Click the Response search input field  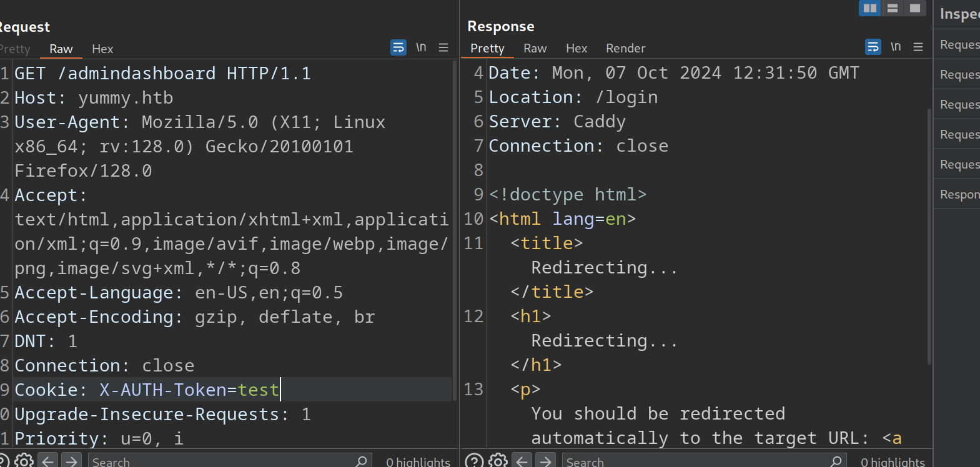click(x=705, y=461)
